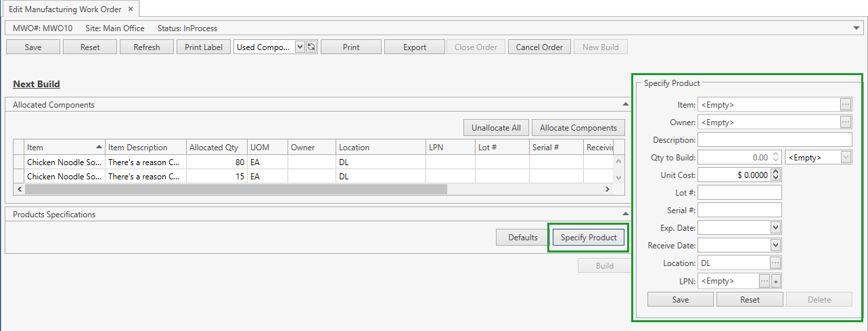The height and width of the screenshot is (331, 868).
Task: Collapse the Allocated Components section
Action: (625, 105)
